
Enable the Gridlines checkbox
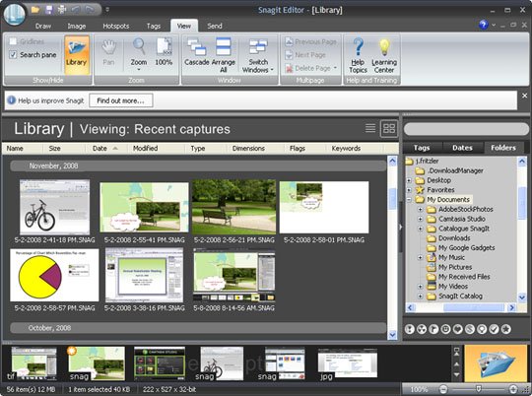click(x=13, y=41)
